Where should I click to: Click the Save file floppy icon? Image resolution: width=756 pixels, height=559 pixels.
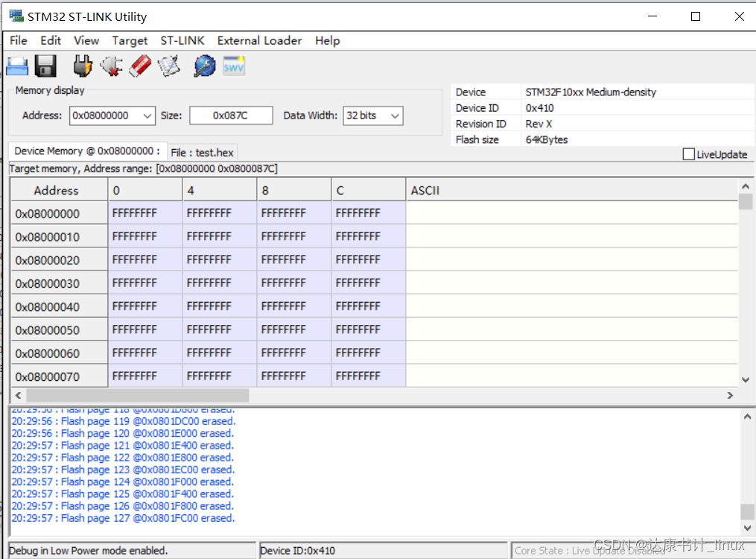[x=45, y=66]
